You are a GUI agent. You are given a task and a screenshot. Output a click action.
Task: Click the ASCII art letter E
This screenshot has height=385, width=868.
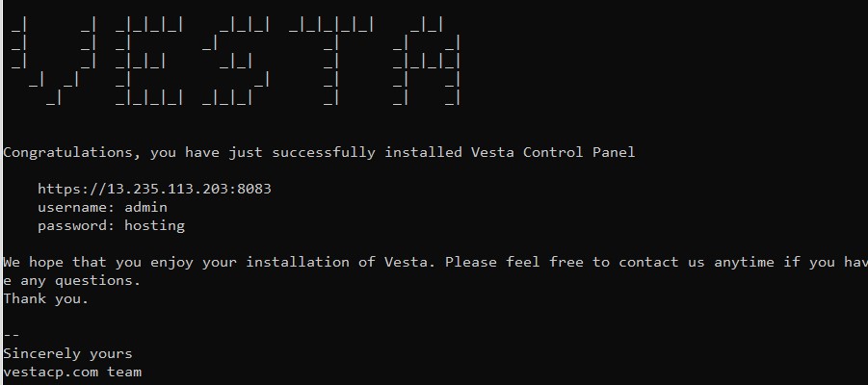[149, 62]
